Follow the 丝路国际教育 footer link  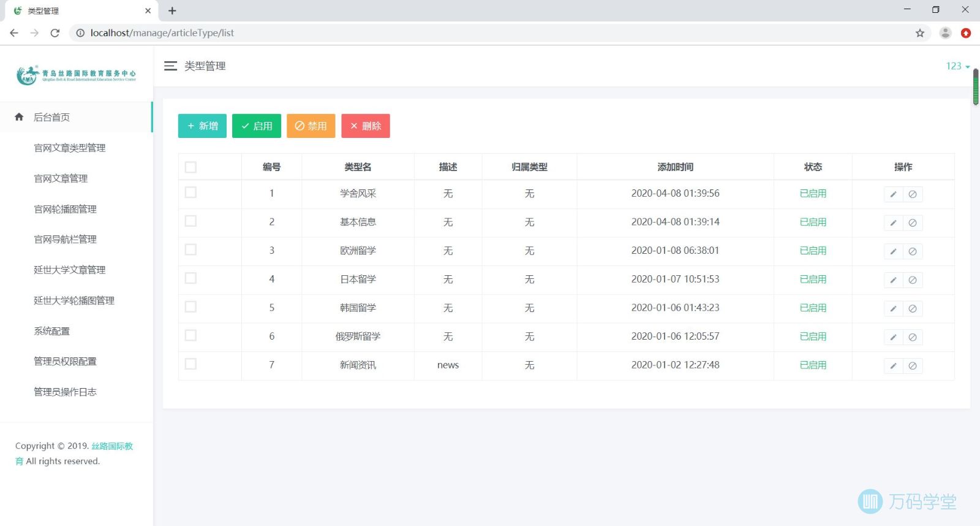point(112,446)
